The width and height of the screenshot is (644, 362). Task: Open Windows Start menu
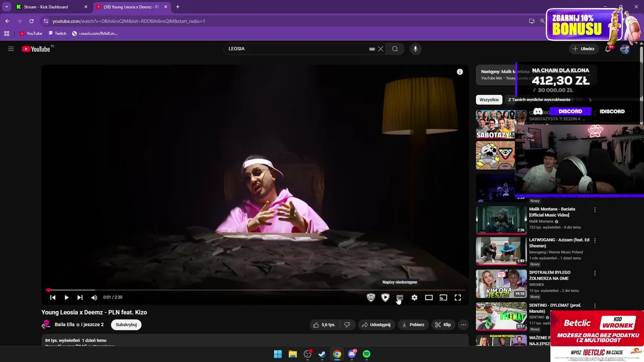[x=278, y=354]
